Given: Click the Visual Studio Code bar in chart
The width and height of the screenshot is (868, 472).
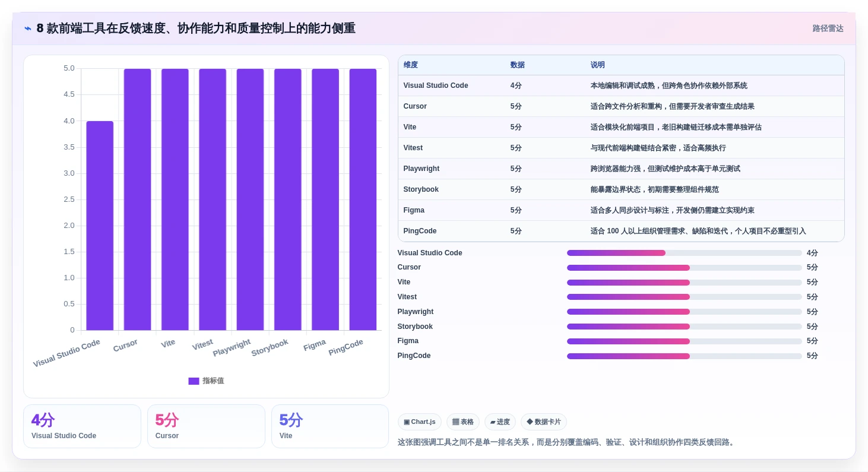Looking at the screenshot, I should click(100, 226).
